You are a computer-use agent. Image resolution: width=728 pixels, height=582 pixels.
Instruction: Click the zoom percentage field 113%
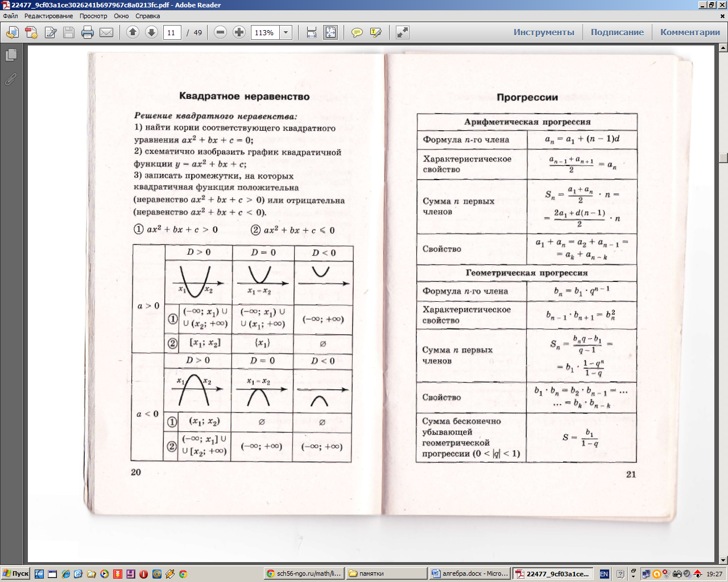pos(265,32)
